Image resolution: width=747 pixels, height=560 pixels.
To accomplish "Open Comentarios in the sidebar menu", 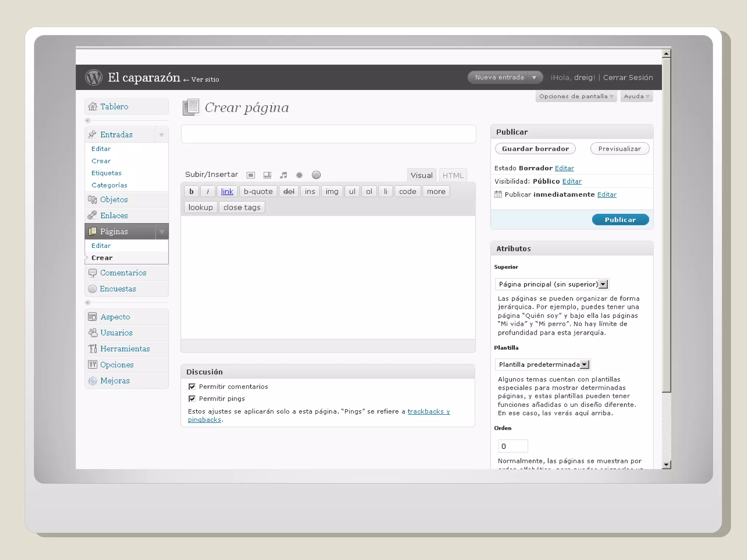I will point(123,273).
